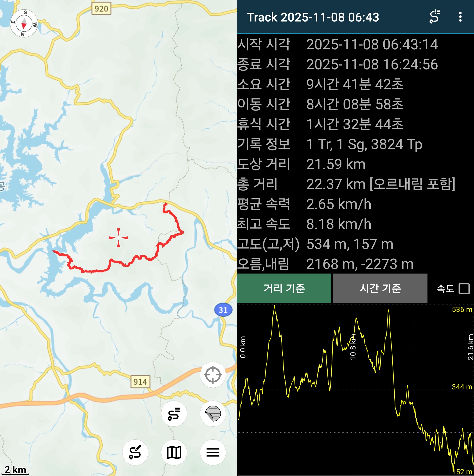Viewport: 474px width, 476px height.
Task: Tap the compass icon on map
Action: 24,23
